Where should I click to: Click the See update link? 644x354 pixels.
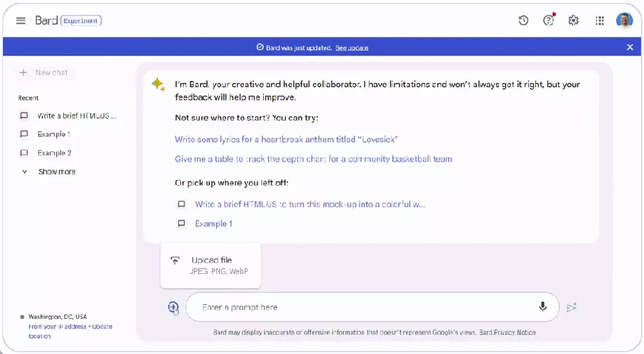click(x=352, y=48)
